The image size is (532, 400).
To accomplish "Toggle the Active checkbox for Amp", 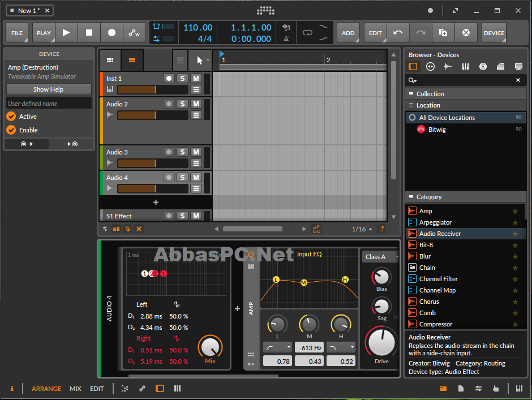I will coord(11,117).
